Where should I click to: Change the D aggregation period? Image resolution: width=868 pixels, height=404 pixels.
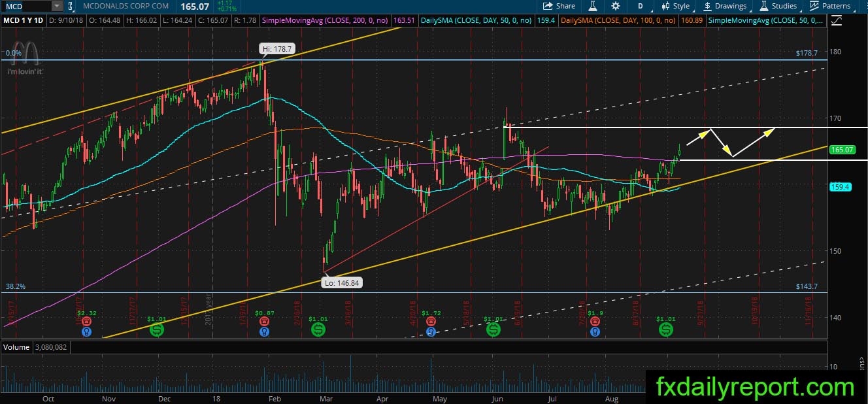point(641,6)
